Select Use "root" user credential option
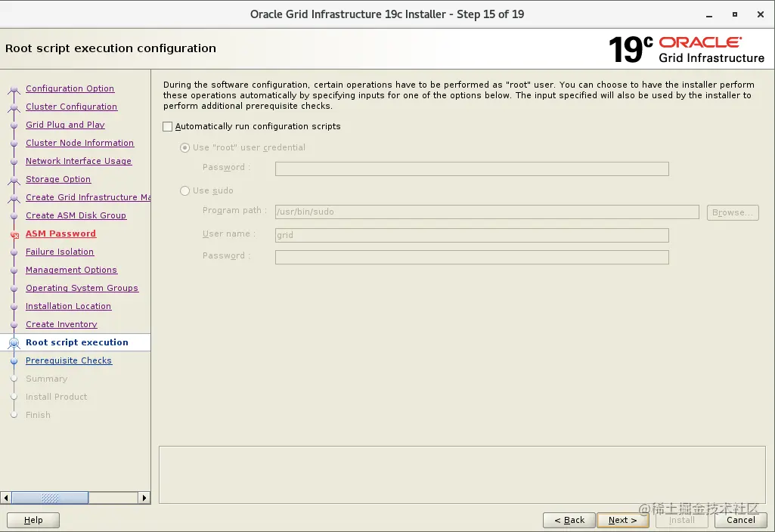The width and height of the screenshot is (775, 532). [184, 147]
